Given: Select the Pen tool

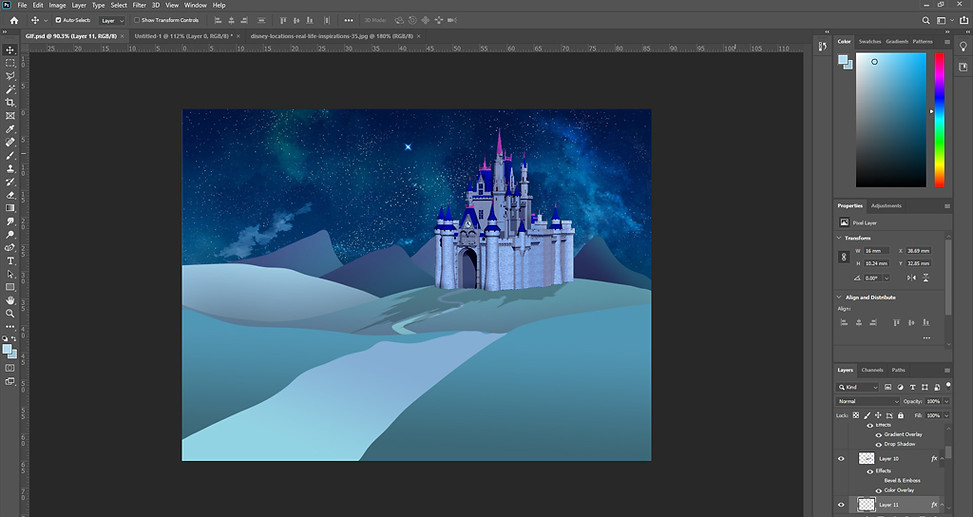Looking at the screenshot, I should click(10, 248).
